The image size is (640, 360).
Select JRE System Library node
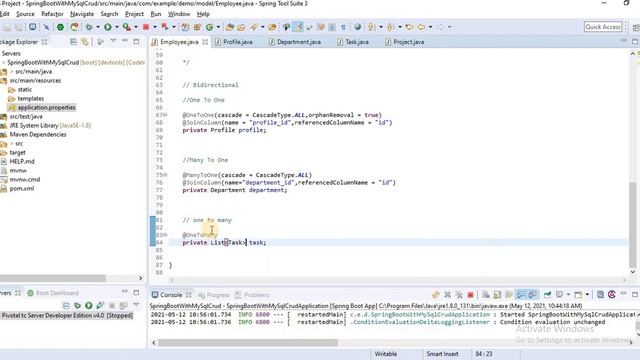50,125
